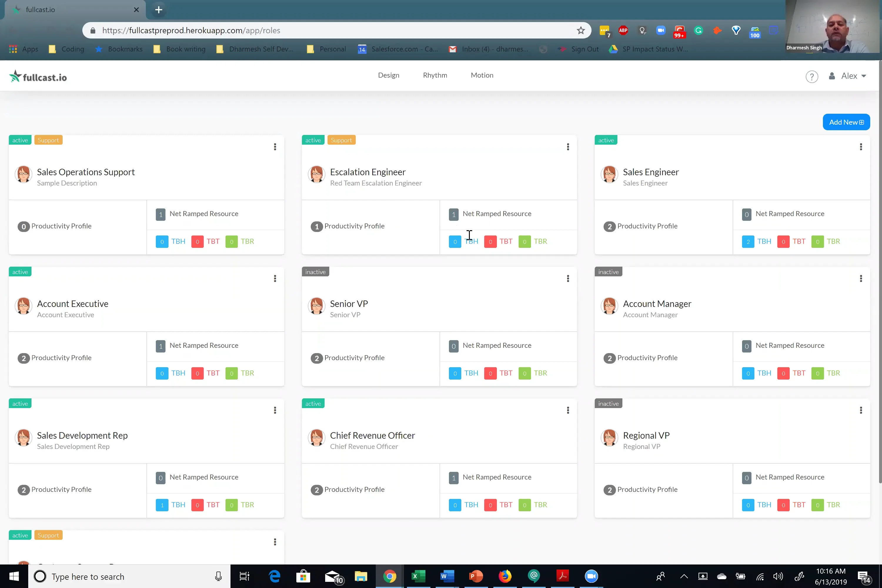Open the three-dot menu on Chief Revenue Officer card
Viewport: 882px width, 588px height.
click(568, 410)
